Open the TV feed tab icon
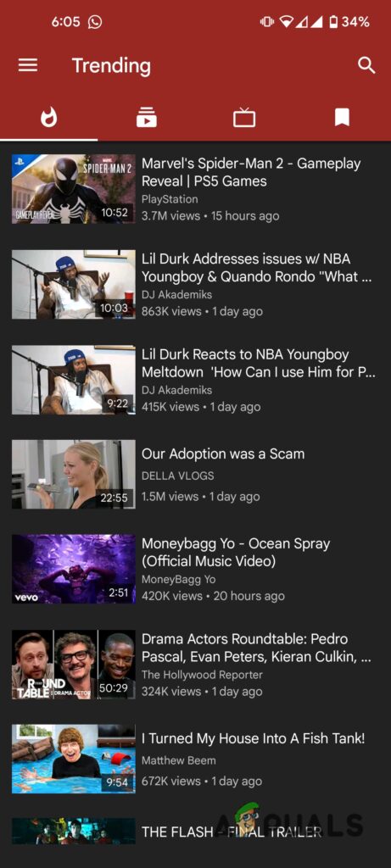 point(244,117)
